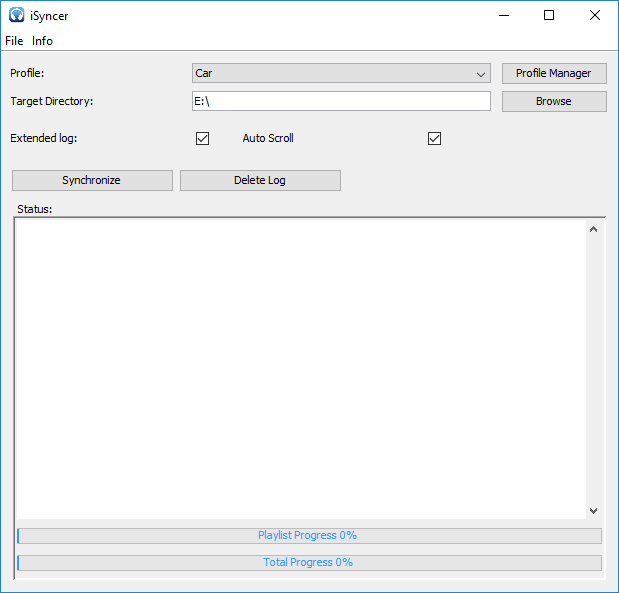Maximize the iSyncer window
Screen dimensions: 619x593
click(549, 15)
